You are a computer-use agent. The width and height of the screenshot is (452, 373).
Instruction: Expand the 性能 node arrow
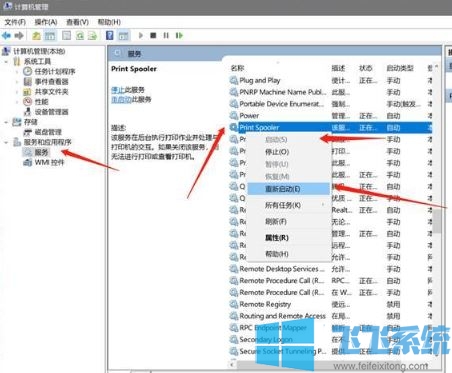[17, 102]
